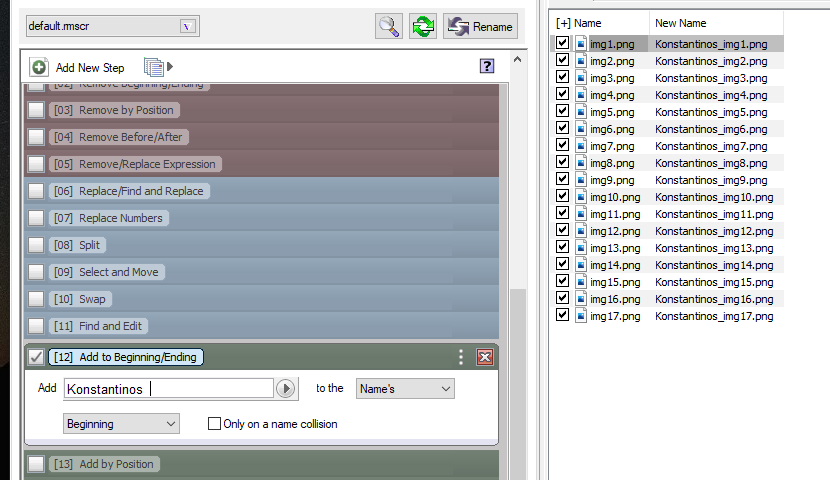Viewport: 830px width, 480px height.
Task: Open the default.mscr script dropdown
Action: 186,26
